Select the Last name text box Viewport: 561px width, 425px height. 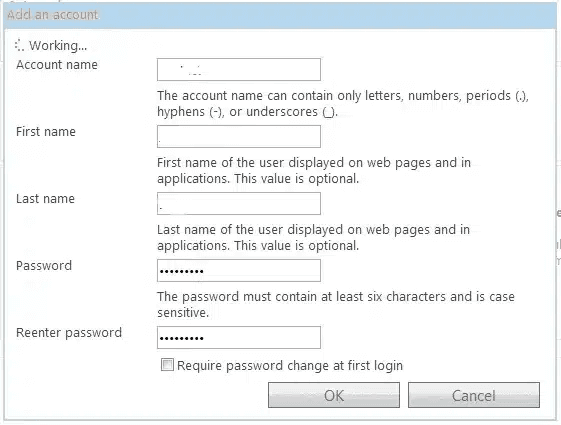(239, 204)
